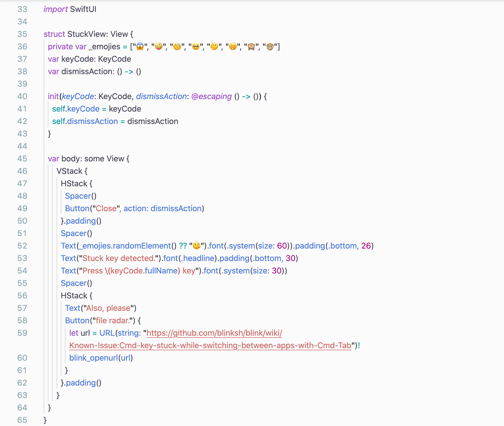Click the fallback emoji on line 52
Viewport: 504px width, 426px height.
[197, 246]
